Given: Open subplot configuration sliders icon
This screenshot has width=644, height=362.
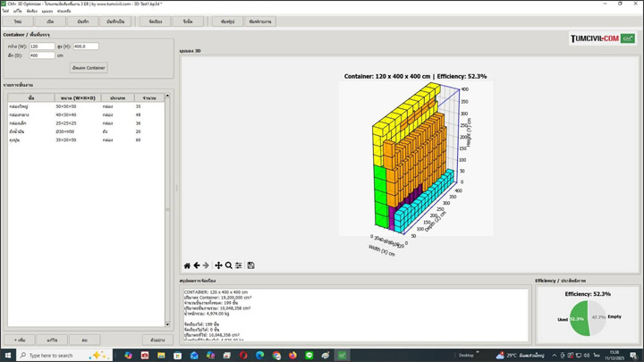Looking at the screenshot, I should click(x=239, y=265).
